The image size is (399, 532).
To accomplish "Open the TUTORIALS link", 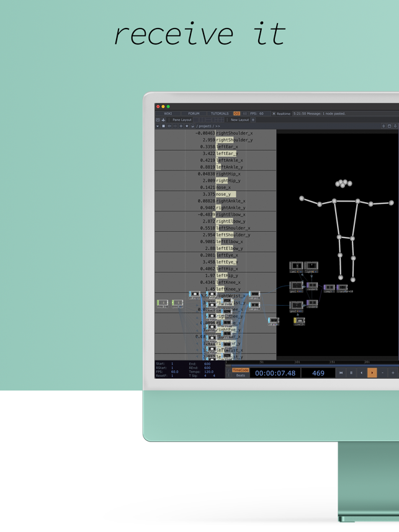I will click(220, 113).
